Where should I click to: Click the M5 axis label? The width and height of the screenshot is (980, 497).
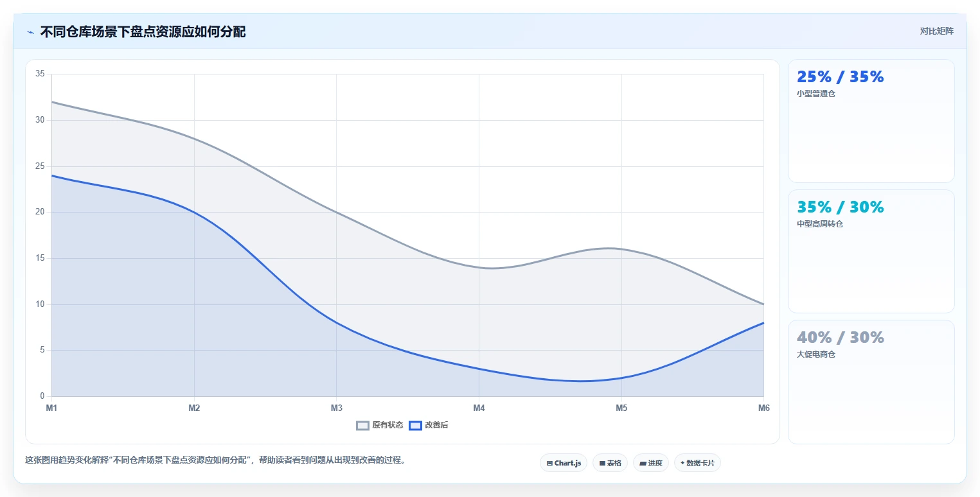click(621, 408)
